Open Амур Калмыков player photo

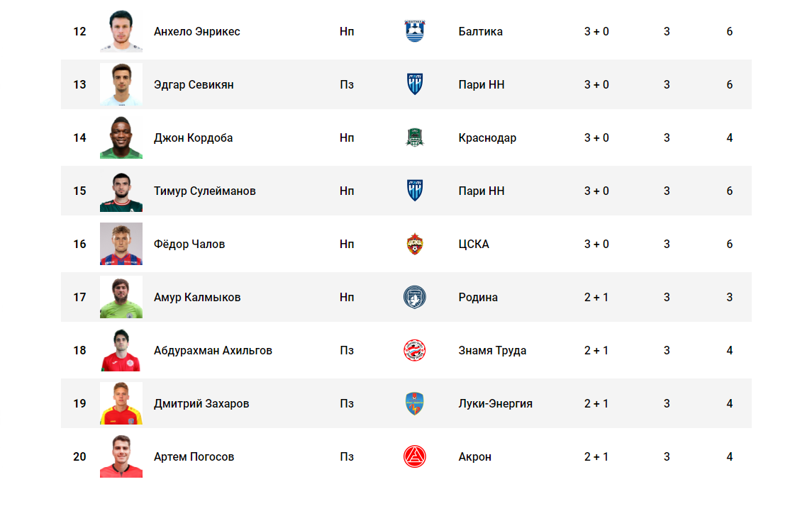click(x=121, y=297)
